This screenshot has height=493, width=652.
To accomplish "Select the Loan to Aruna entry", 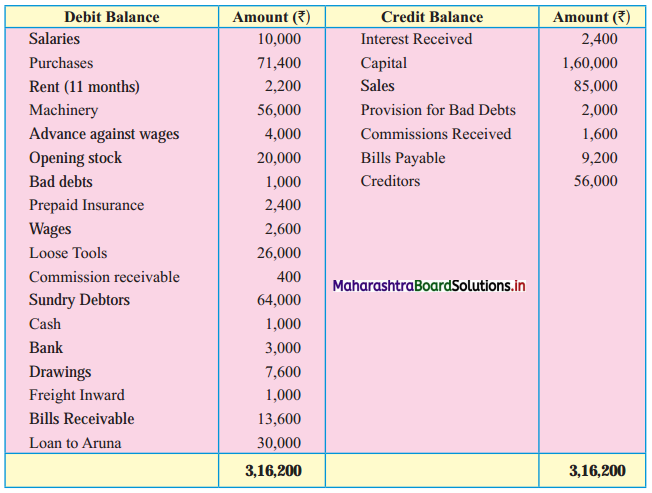I will (75, 443).
